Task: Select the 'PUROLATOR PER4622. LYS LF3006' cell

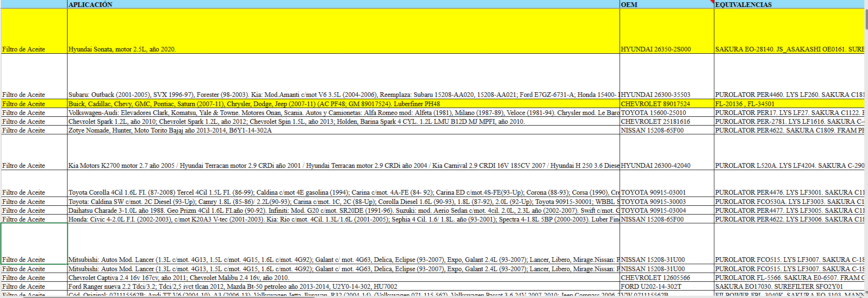Action: coord(788,219)
